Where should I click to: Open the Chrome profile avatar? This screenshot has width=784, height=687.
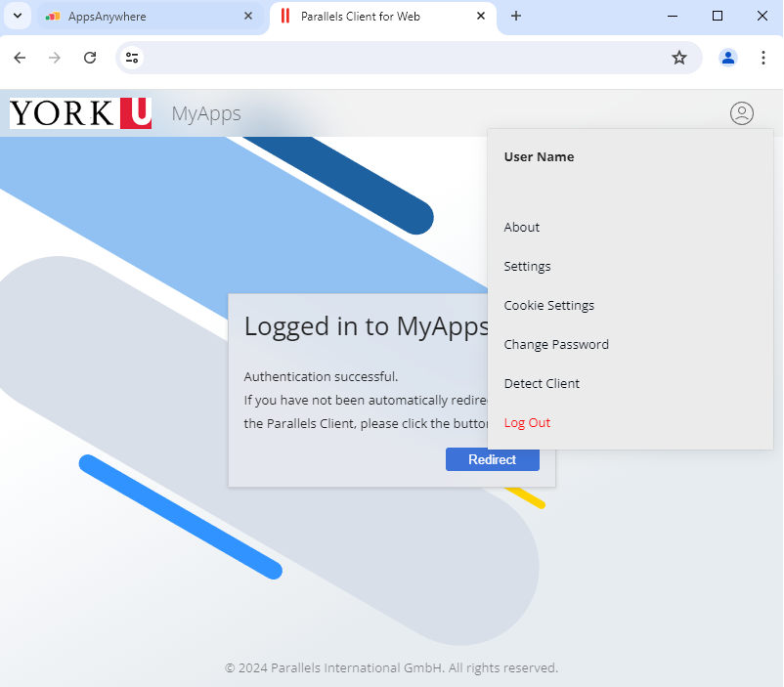(x=728, y=58)
